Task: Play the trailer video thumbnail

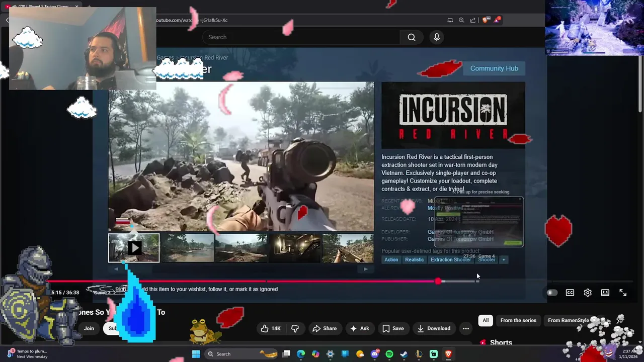Action: (134, 248)
